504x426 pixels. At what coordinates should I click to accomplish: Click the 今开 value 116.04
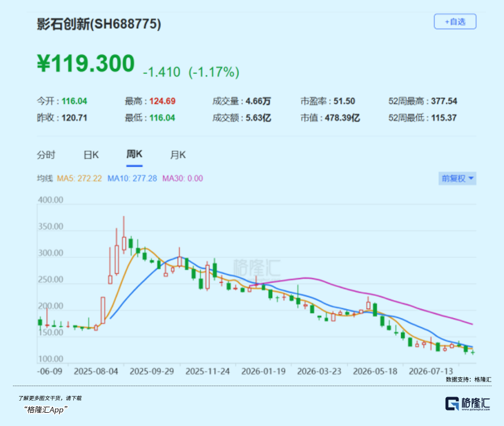74,101
